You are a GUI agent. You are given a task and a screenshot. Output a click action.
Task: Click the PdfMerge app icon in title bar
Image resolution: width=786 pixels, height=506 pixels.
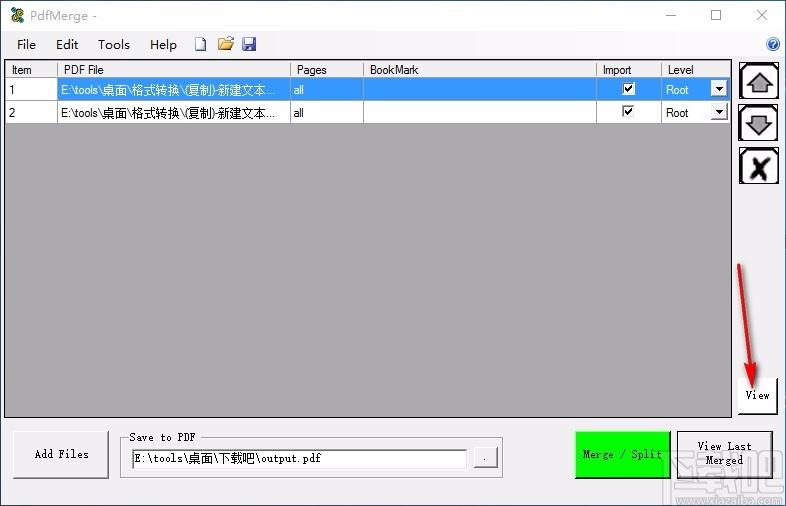[x=18, y=16]
